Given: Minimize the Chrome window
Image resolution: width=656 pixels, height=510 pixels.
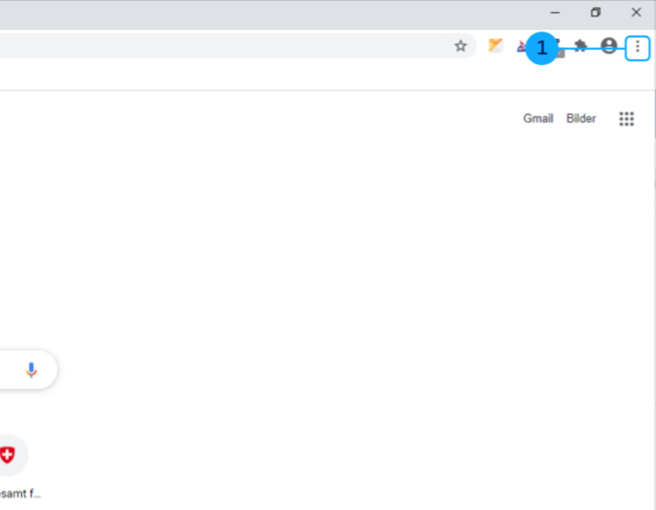Looking at the screenshot, I should pos(556,12).
